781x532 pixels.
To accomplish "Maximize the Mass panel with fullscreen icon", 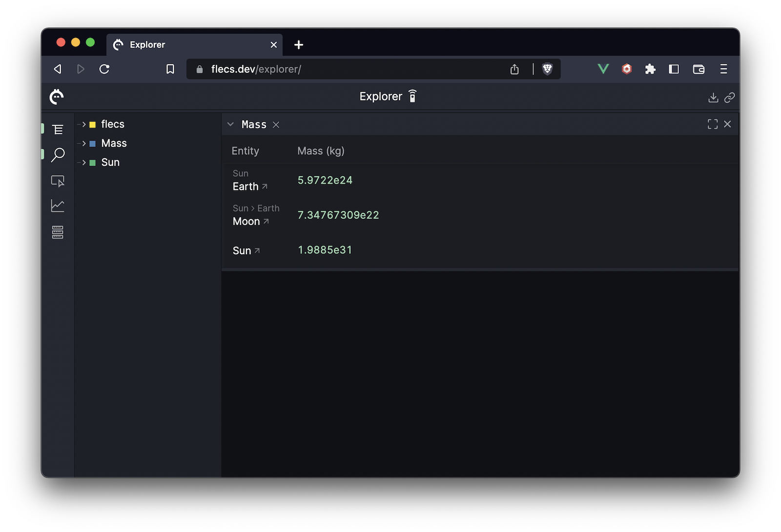I will [712, 124].
